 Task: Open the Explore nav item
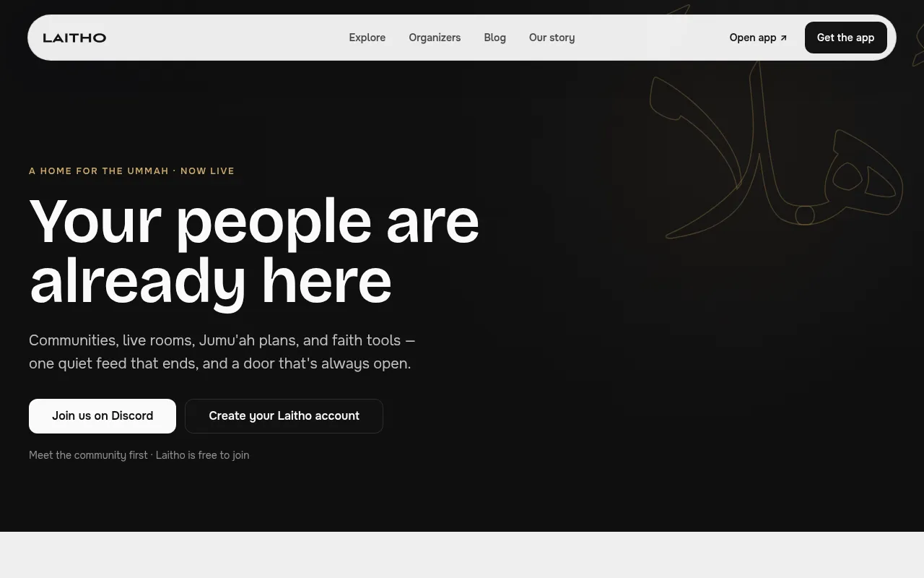click(x=367, y=38)
